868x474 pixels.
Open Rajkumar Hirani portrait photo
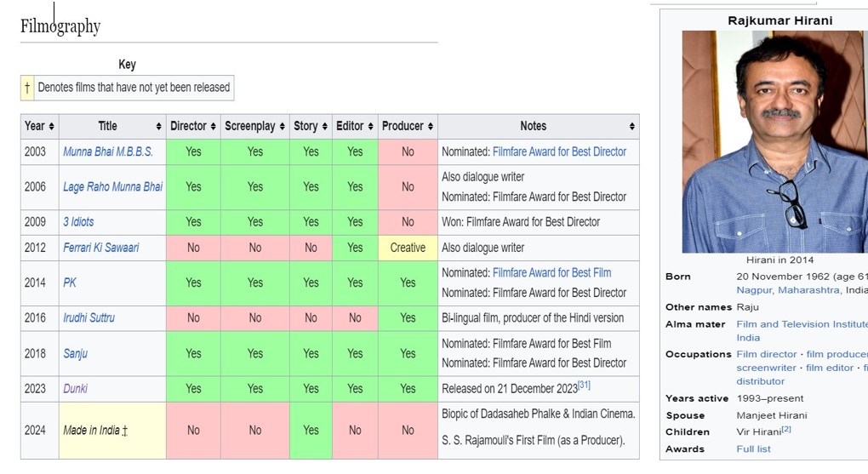775,142
